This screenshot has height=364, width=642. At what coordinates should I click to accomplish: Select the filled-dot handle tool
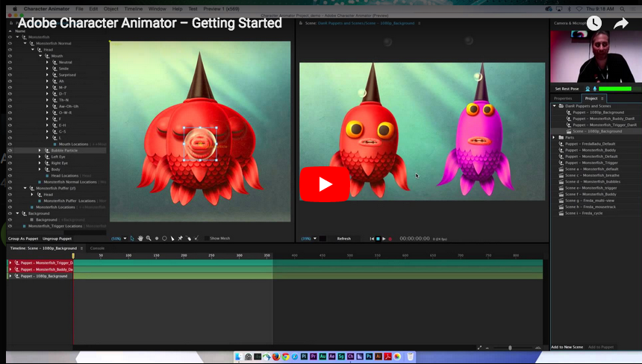pyautogui.click(x=157, y=239)
